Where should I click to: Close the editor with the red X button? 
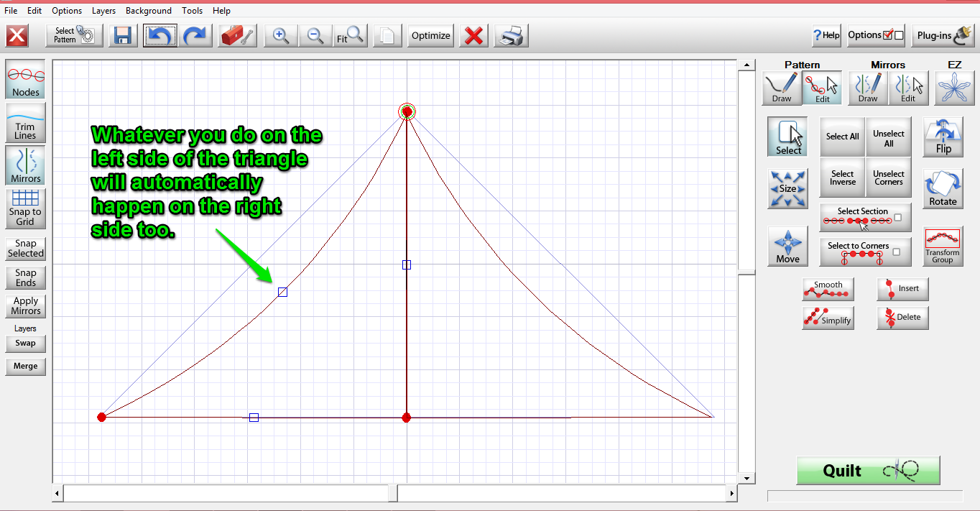click(x=17, y=35)
